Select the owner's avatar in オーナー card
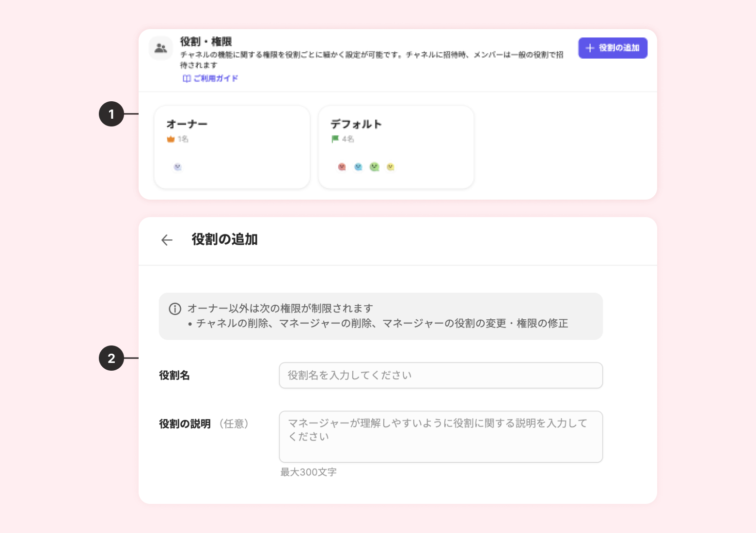This screenshot has height=533, width=756. click(x=178, y=167)
